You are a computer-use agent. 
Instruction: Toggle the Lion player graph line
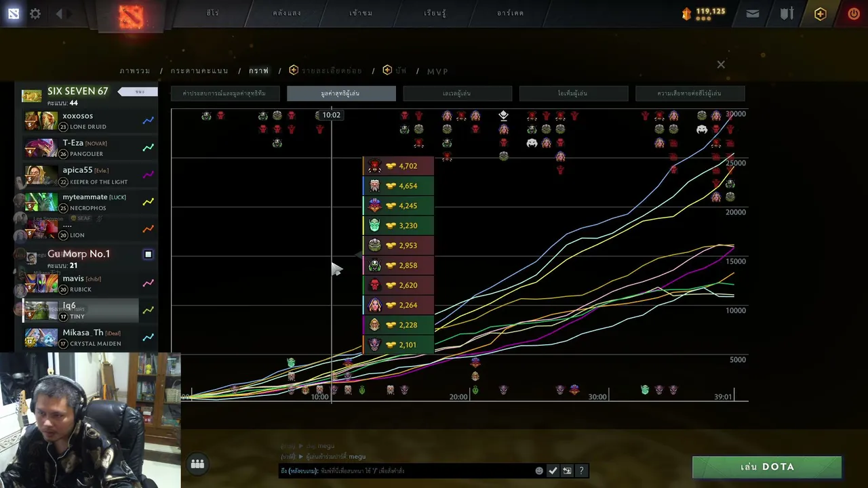(148, 229)
